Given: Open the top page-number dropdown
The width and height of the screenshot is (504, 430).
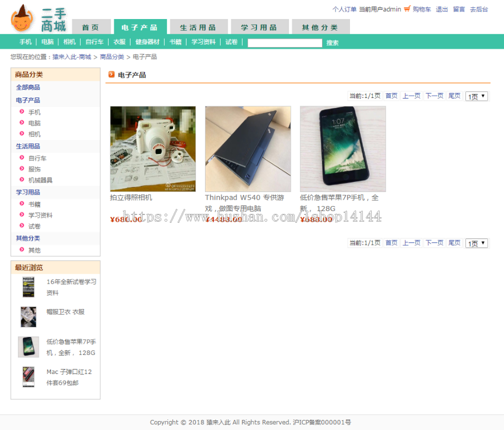Looking at the screenshot, I should [x=477, y=96].
